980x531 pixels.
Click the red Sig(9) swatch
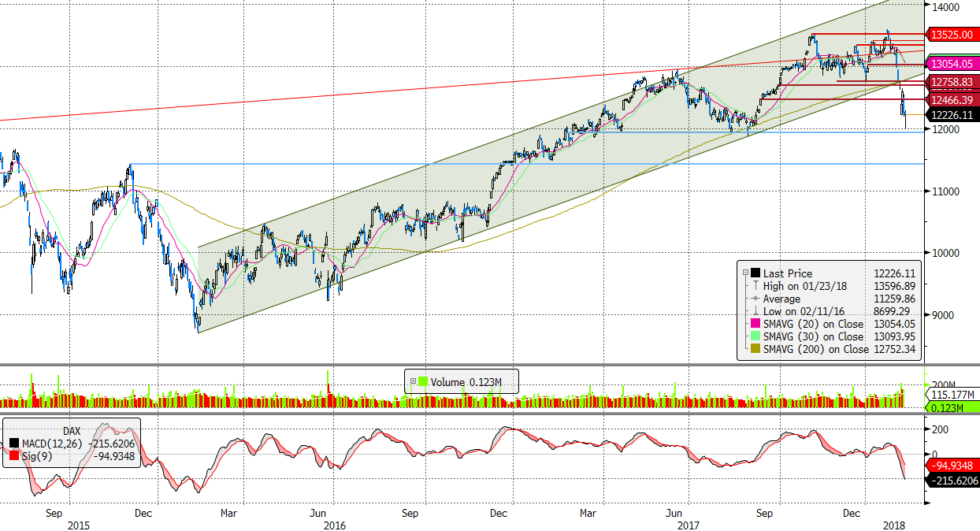pyautogui.click(x=14, y=456)
